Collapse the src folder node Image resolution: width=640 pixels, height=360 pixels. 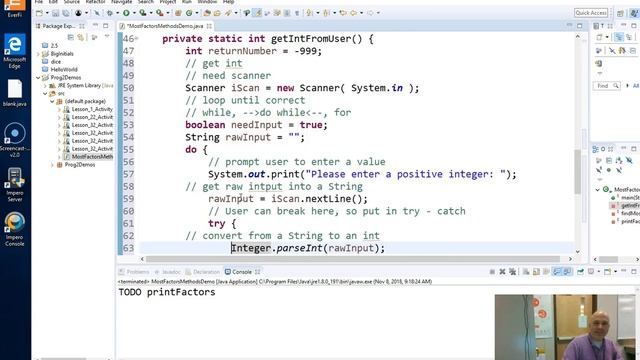(45, 93)
